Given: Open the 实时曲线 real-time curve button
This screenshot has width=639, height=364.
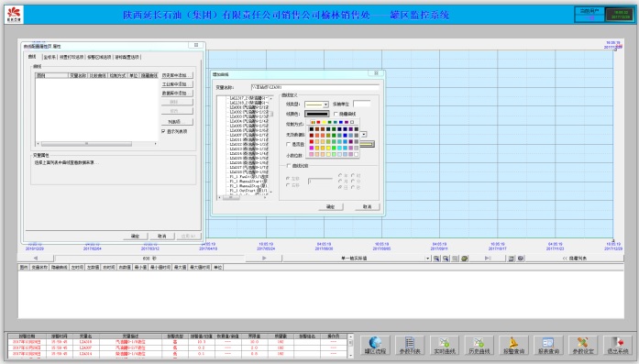Looking at the screenshot, I should 445,346.
